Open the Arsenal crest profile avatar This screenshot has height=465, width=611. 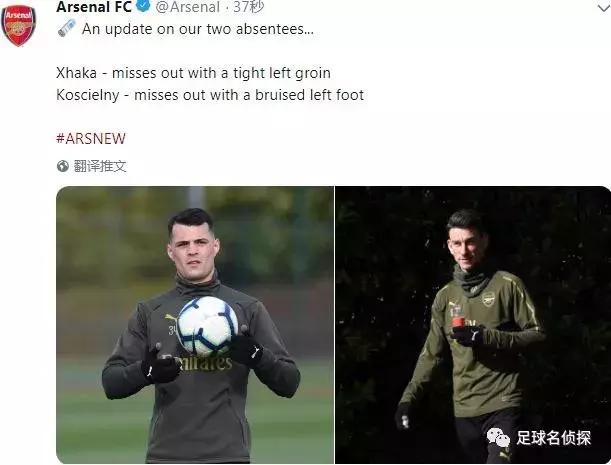[18, 26]
